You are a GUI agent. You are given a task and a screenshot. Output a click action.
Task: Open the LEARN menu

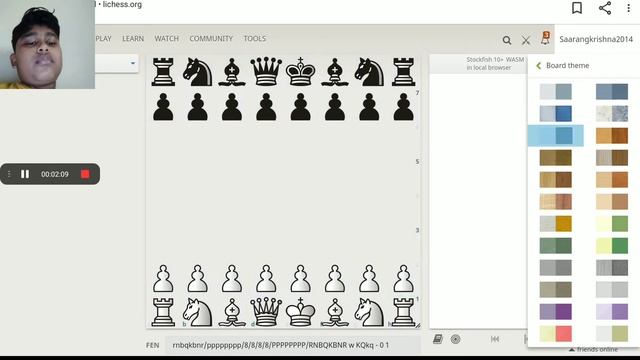[x=133, y=39]
